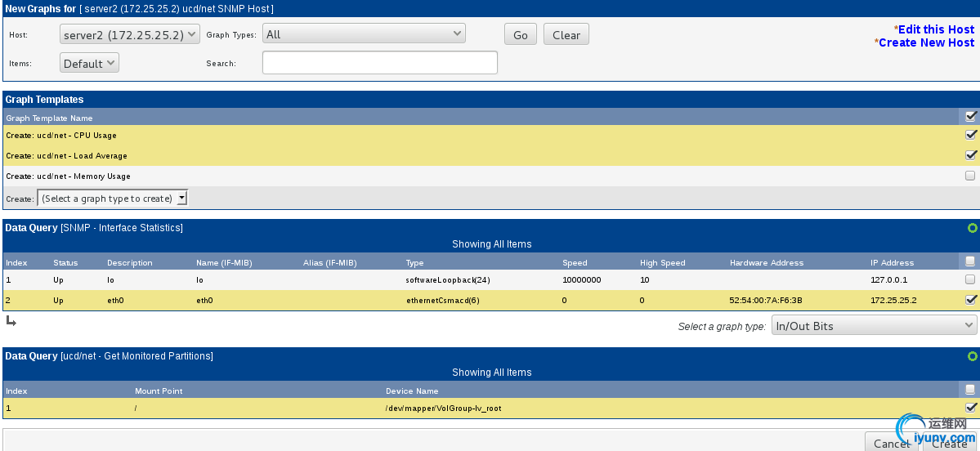Image resolution: width=980 pixels, height=451 pixels.
Task: Click the /dev/mapper/VolGroup-lv_root device name
Action: click(x=443, y=409)
